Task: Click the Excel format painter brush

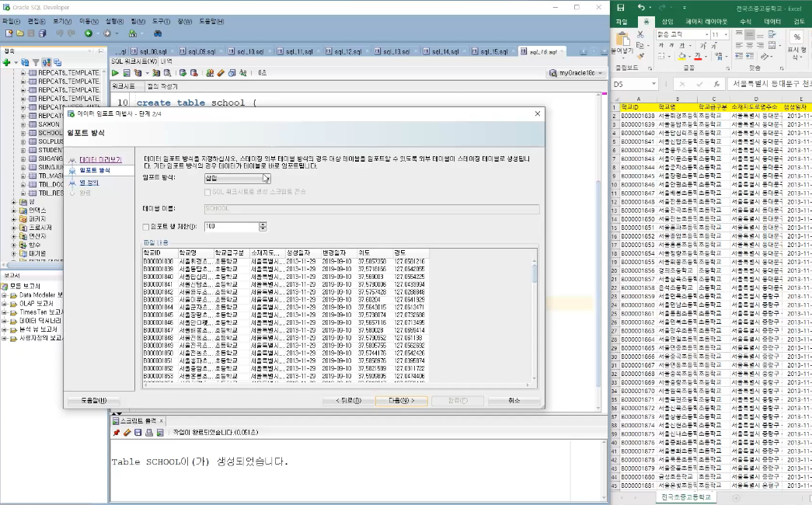Action: 640,56
